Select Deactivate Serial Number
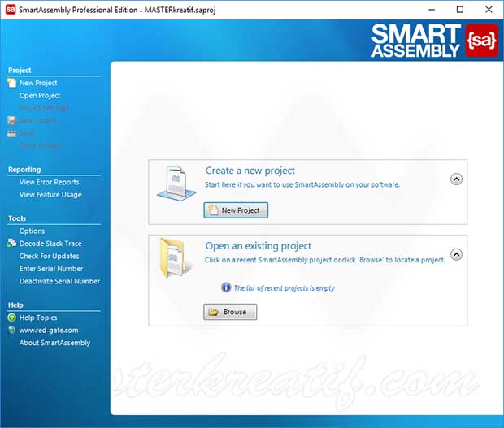This screenshot has height=428, width=504. pos(59,281)
